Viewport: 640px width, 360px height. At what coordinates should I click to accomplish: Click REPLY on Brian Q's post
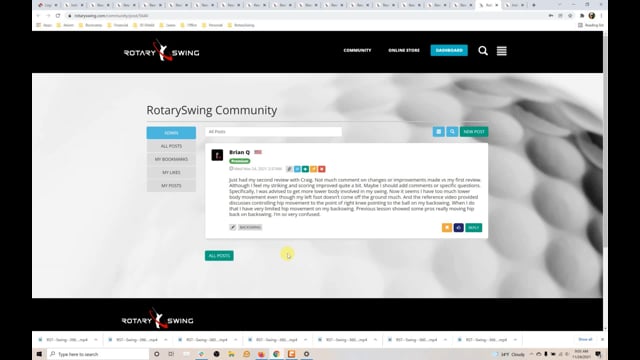pos(473,227)
